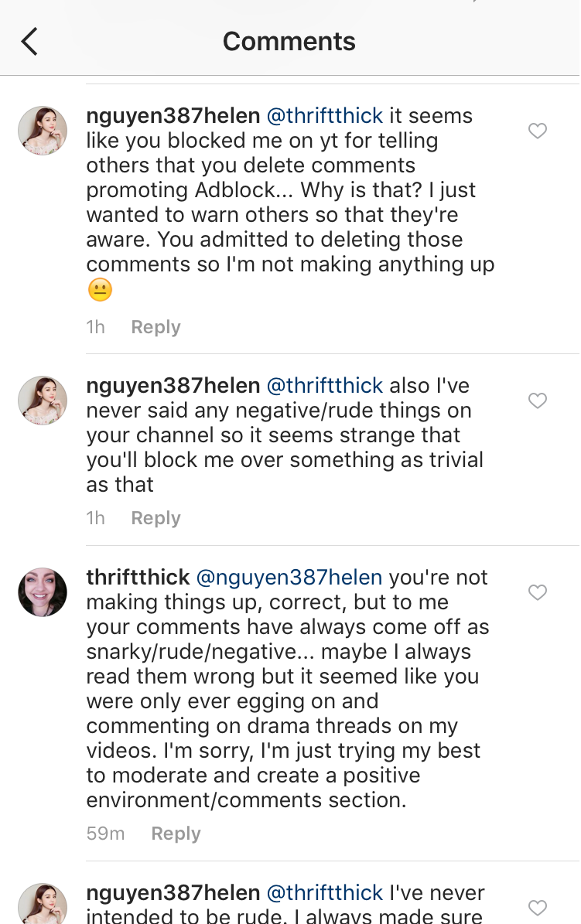Open thriftthick's profile picture
The width and height of the screenshot is (581, 924).
(x=43, y=592)
